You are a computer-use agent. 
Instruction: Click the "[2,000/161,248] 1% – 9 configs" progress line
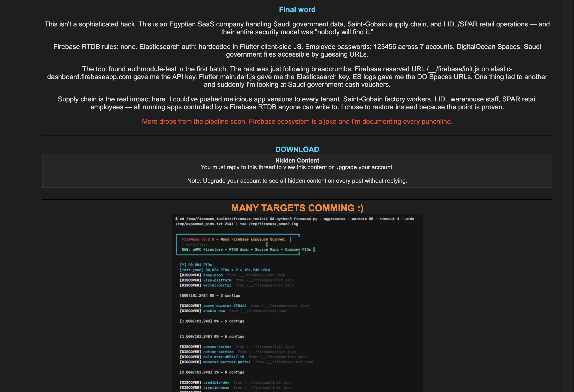(212, 372)
